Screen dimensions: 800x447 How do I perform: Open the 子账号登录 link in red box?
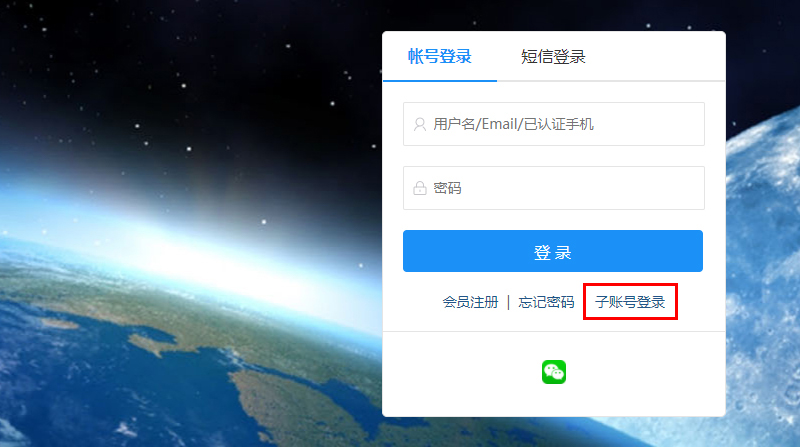[x=630, y=302]
